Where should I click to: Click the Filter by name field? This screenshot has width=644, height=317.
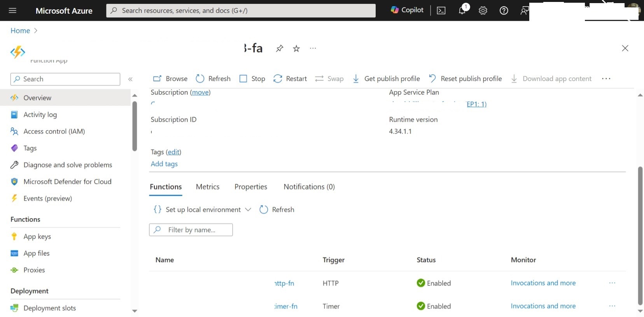(x=191, y=230)
